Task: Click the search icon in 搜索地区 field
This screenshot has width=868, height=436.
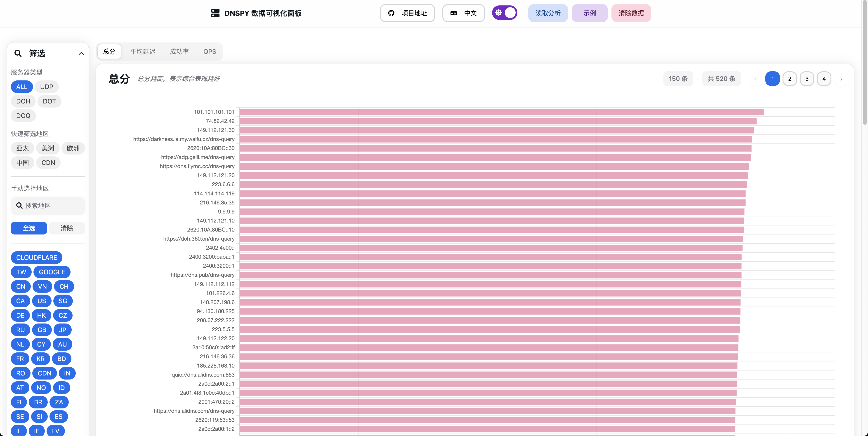Action: [19, 206]
